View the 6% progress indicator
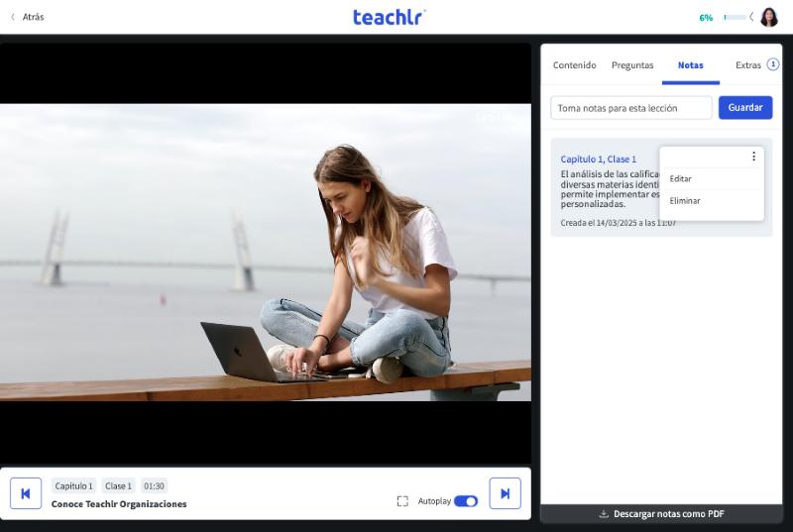The width and height of the screenshot is (793, 532). [x=706, y=18]
